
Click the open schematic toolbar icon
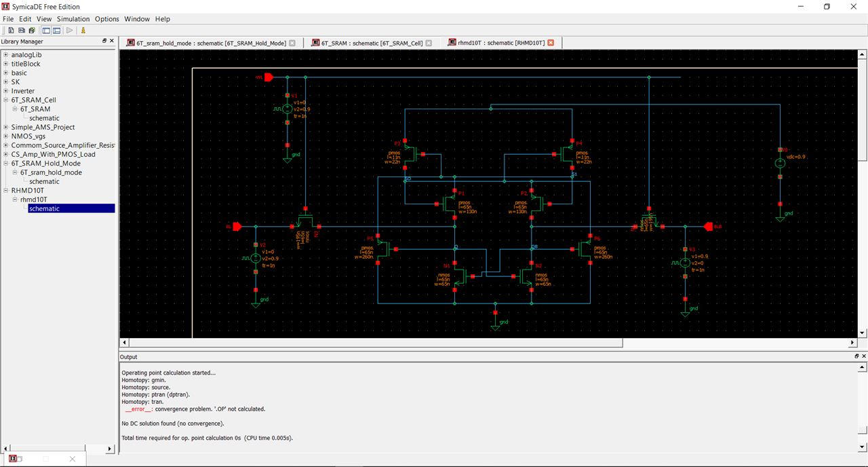point(22,31)
